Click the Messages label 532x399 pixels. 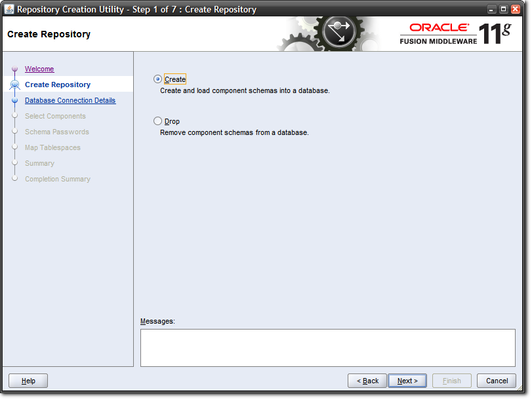coord(157,321)
